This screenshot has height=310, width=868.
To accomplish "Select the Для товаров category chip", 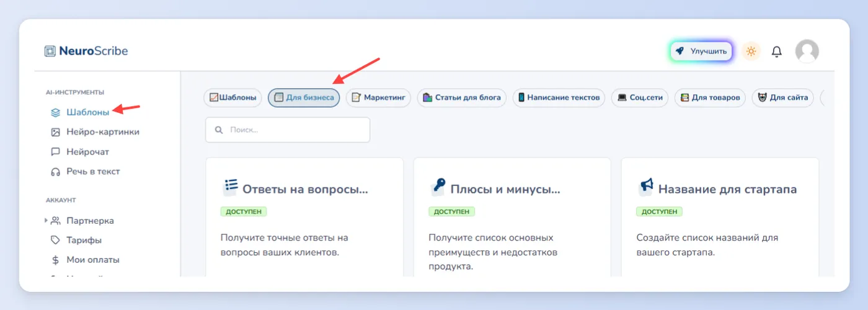I will pos(710,98).
